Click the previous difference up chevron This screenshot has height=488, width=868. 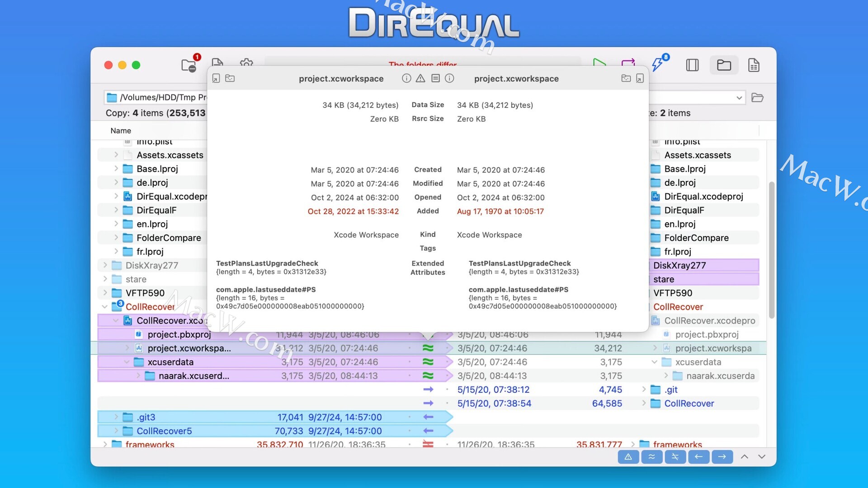pyautogui.click(x=745, y=457)
